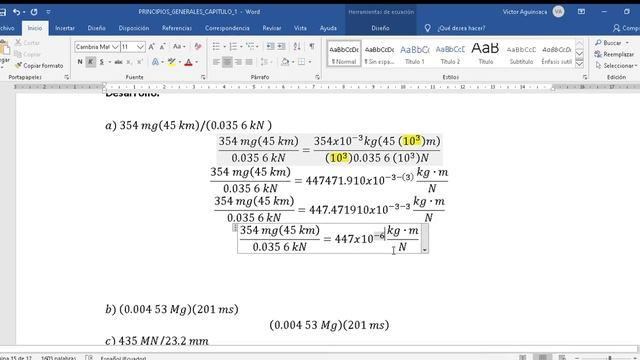Click the Victor Aguinaca account avatar
640x360 pixels.
(558, 11)
